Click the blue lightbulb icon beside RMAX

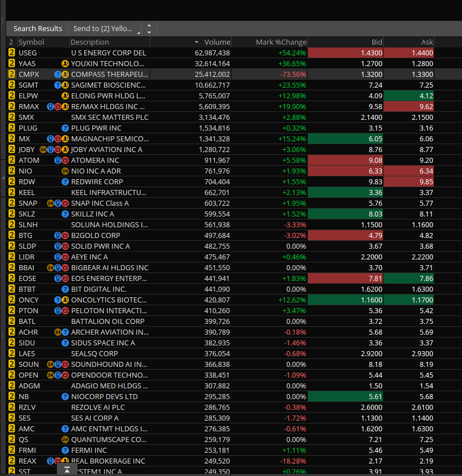click(x=50, y=106)
